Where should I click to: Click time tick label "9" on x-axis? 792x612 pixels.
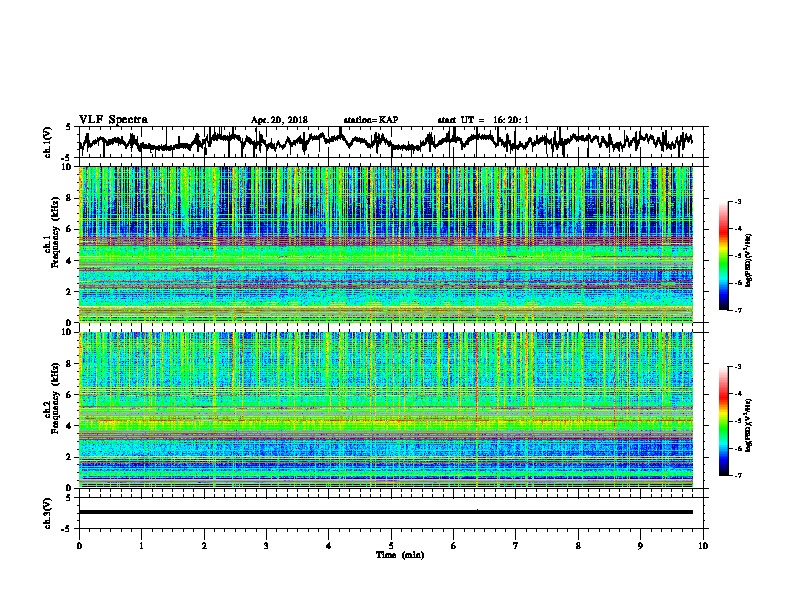(640, 546)
